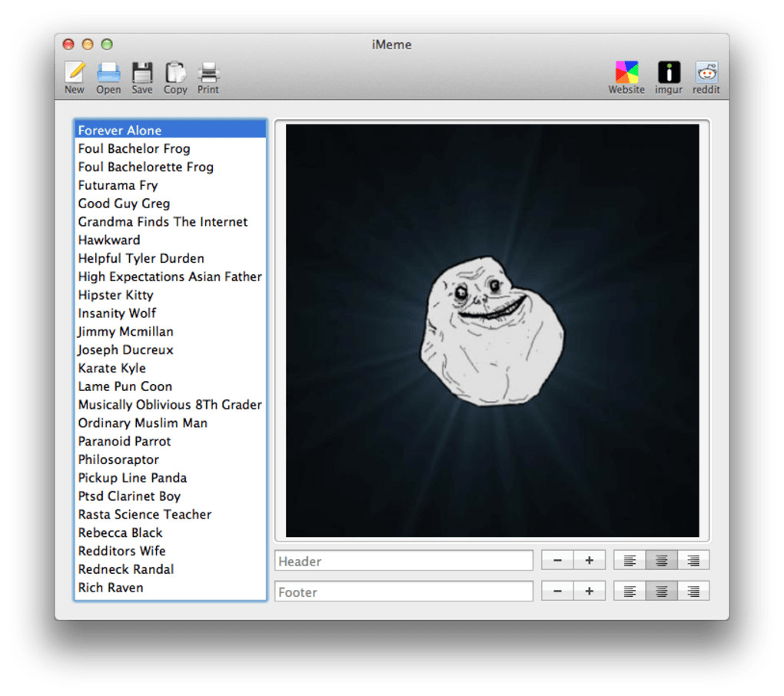The height and width of the screenshot is (696, 784).
Task: Copy the meme with the Copy icon
Action: tap(175, 73)
